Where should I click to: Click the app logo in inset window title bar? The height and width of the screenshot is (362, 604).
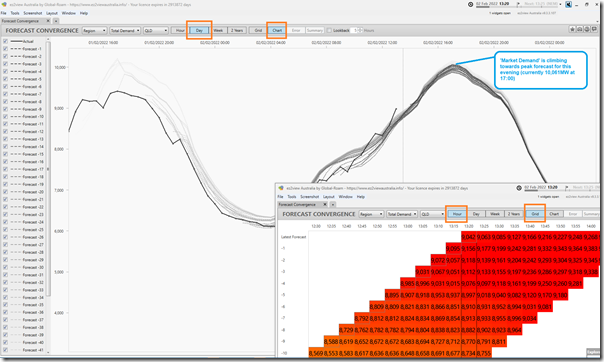(281, 188)
